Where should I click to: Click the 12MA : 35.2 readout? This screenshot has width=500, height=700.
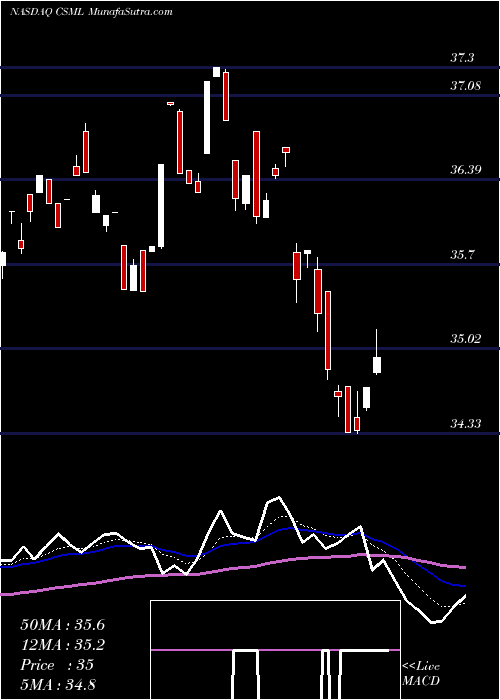[x=62, y=645]
